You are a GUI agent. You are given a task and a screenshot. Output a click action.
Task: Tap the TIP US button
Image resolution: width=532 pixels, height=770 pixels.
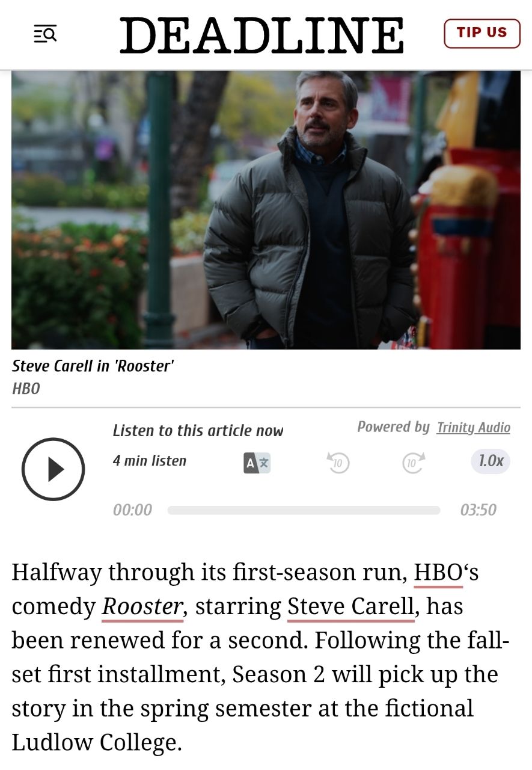[x=482, y=33]
